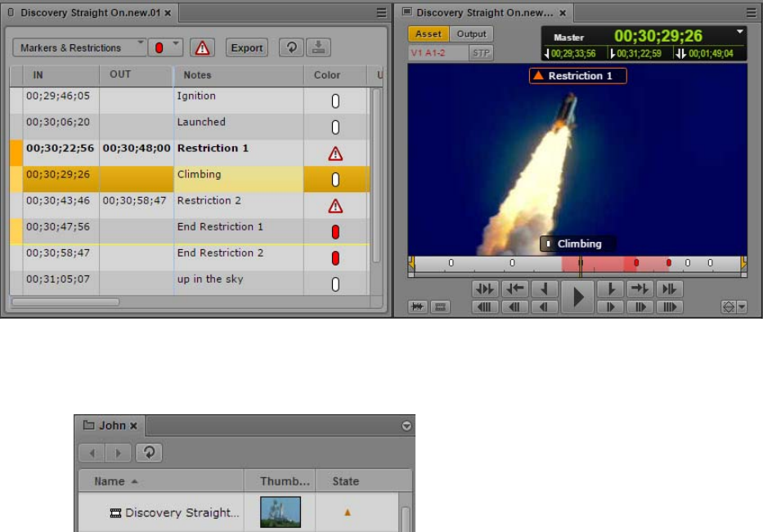This screenshot has height=532, width=763.
Task: Click the Restriction 1 overlay label
Action: [x=577, y=76]
